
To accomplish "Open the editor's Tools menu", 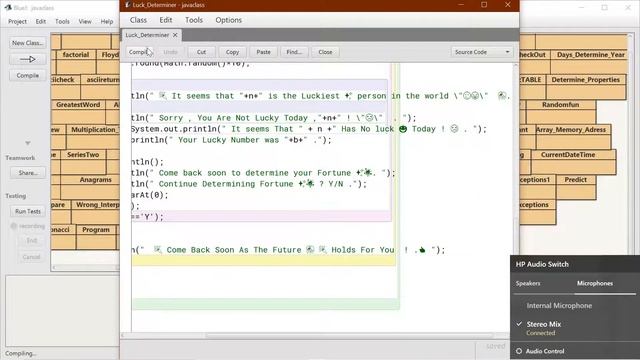I will point(194,20).
